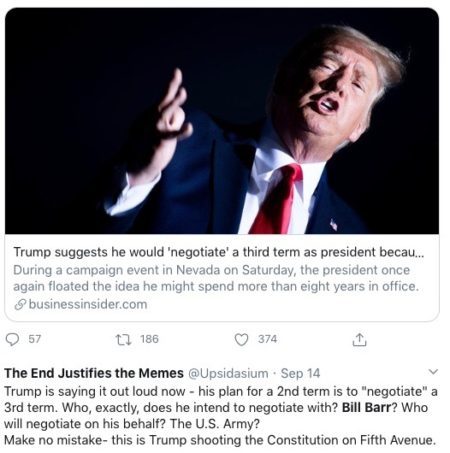Click the bold 'Bill Barr' text

tap(366, 407)
